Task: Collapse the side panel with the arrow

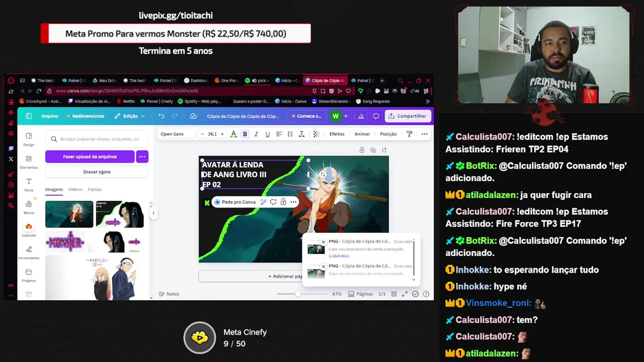Action: point(153,213)
